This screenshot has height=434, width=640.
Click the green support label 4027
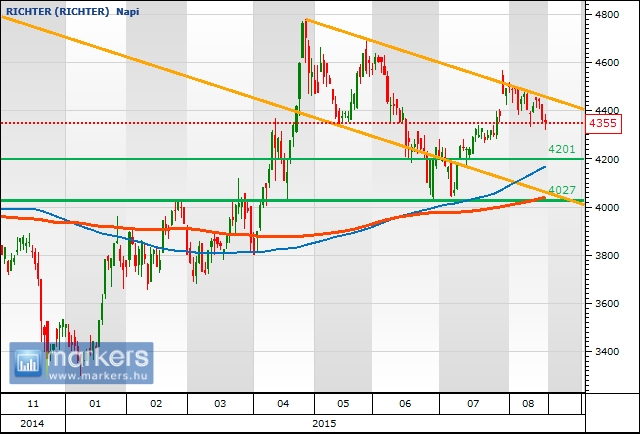(x=562, y=190)
